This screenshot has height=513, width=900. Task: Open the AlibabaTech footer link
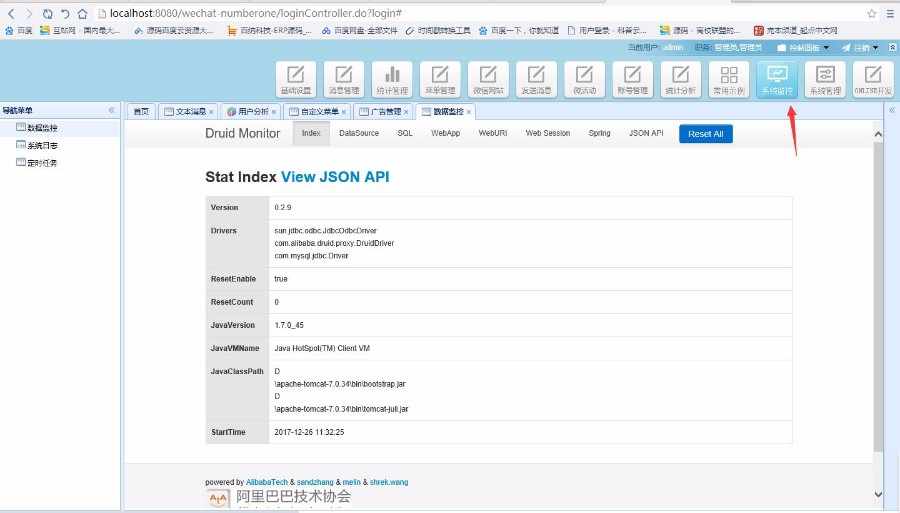tap(267, 482)
